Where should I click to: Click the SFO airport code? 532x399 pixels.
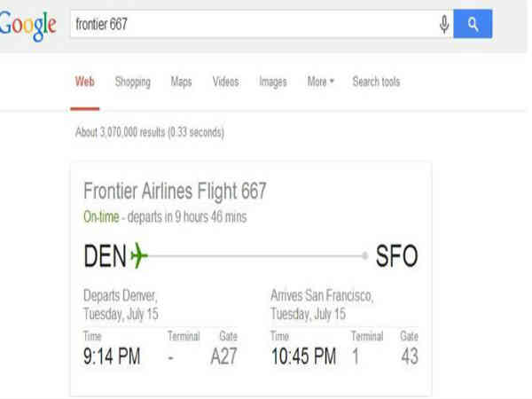tap(396, 257)
